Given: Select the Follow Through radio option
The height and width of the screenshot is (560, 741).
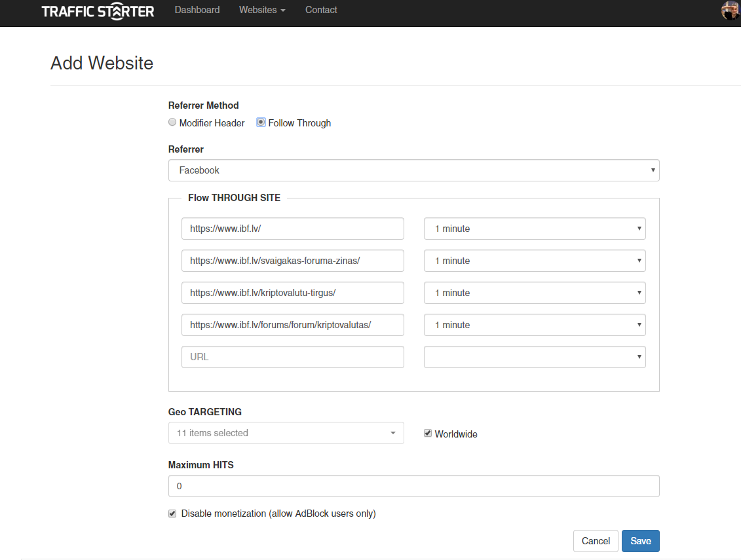Looking at the screenshot, I should tap(261, 122).
